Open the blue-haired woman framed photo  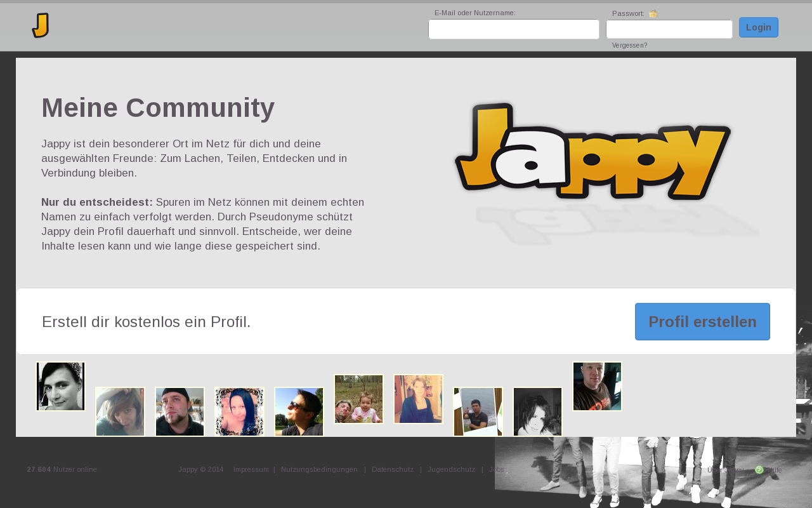[x=239, y=412]
